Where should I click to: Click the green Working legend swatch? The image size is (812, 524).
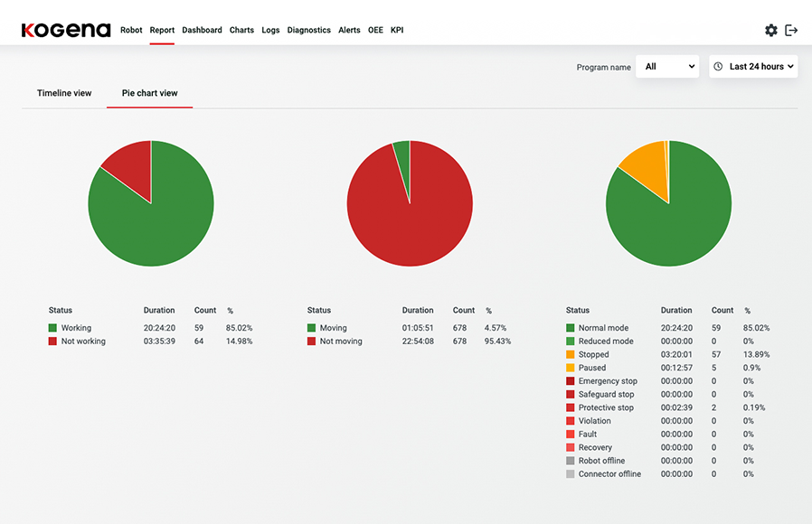click(53, 328)
